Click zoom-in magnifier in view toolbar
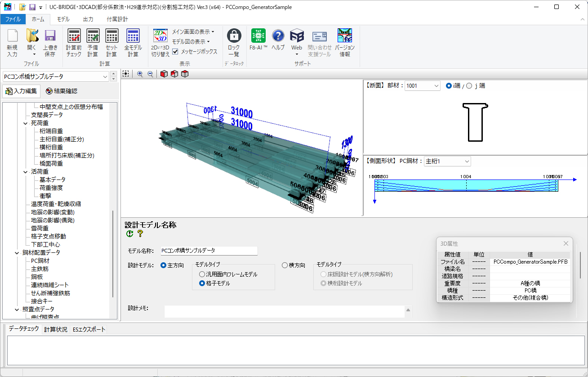 point(140,74)
